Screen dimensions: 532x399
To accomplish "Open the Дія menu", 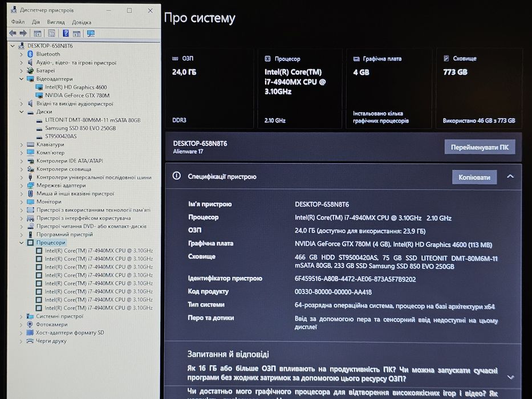I will point(36,22).
